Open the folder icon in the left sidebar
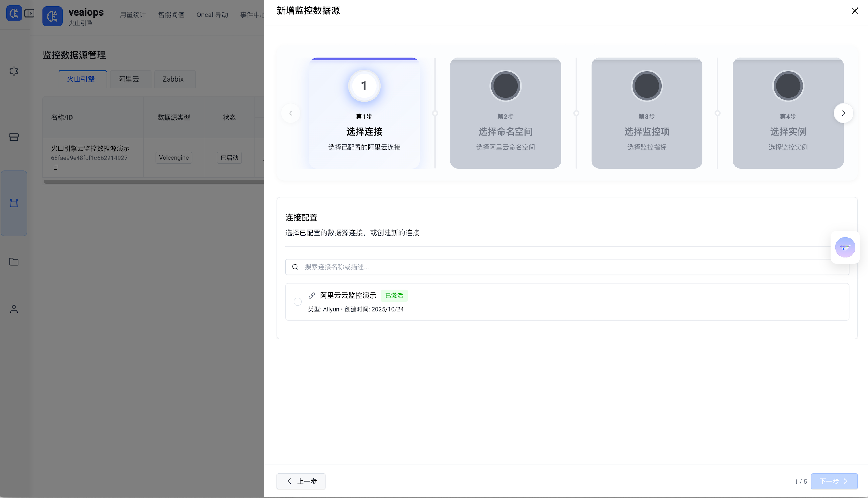Screen dimensions: 868x498 point(14,262)
